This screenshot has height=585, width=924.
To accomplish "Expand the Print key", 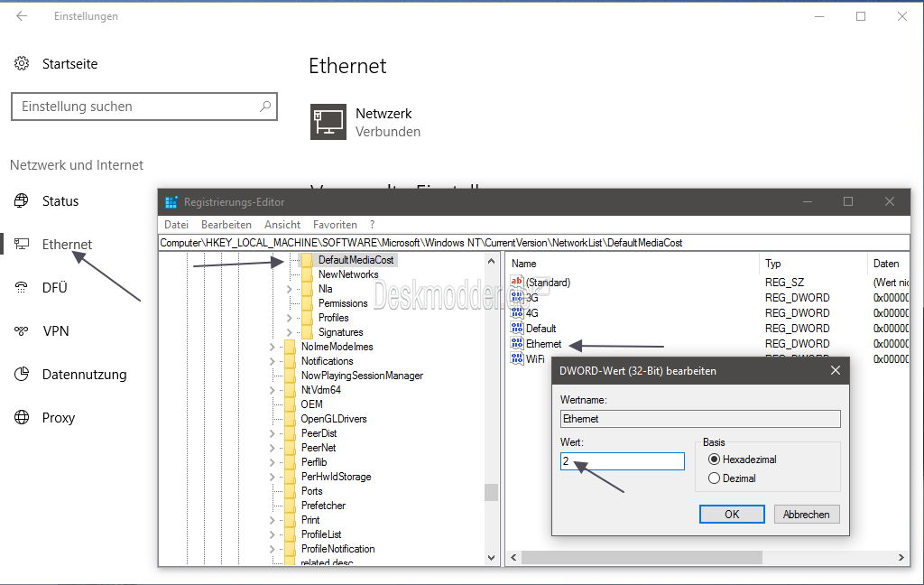I will (x=273, y=520).
